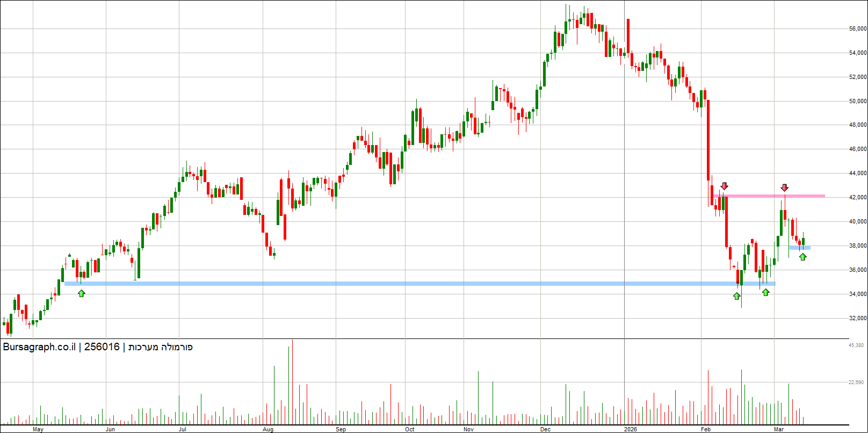This screenshot has height=433, width=868.
Task: Click the green up arrow in late May
Action: coord(81,293)
